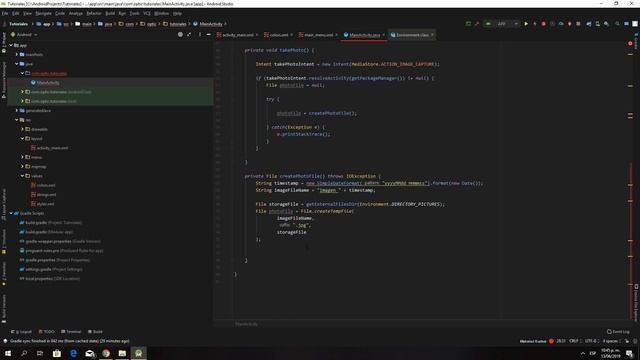The width and height of the screenshot is (640, 360).
Task: Toggle the Build Variants side tab
Action: pos(4,309)
